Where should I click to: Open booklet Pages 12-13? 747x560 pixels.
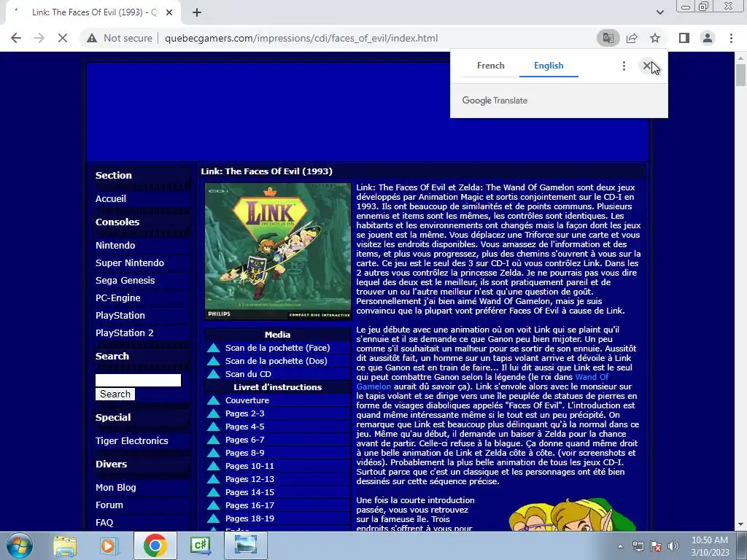tap(249, 479)
